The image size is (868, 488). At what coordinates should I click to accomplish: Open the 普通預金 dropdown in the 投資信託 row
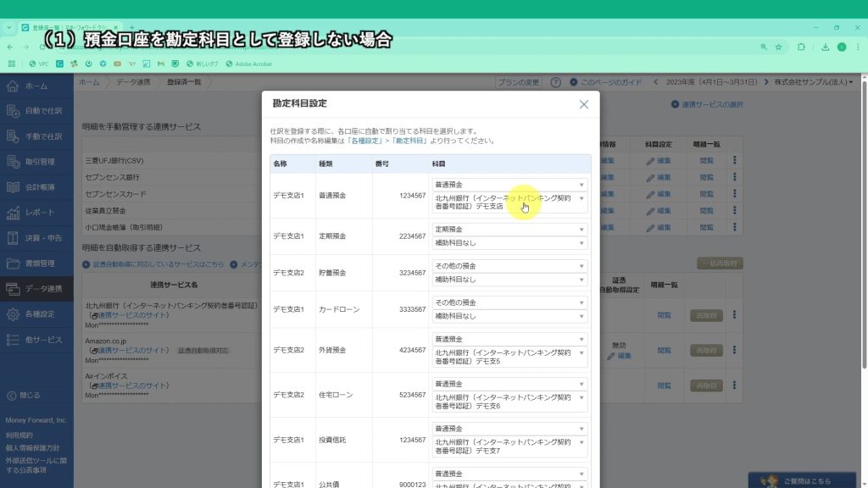click(x=509, y=429)
